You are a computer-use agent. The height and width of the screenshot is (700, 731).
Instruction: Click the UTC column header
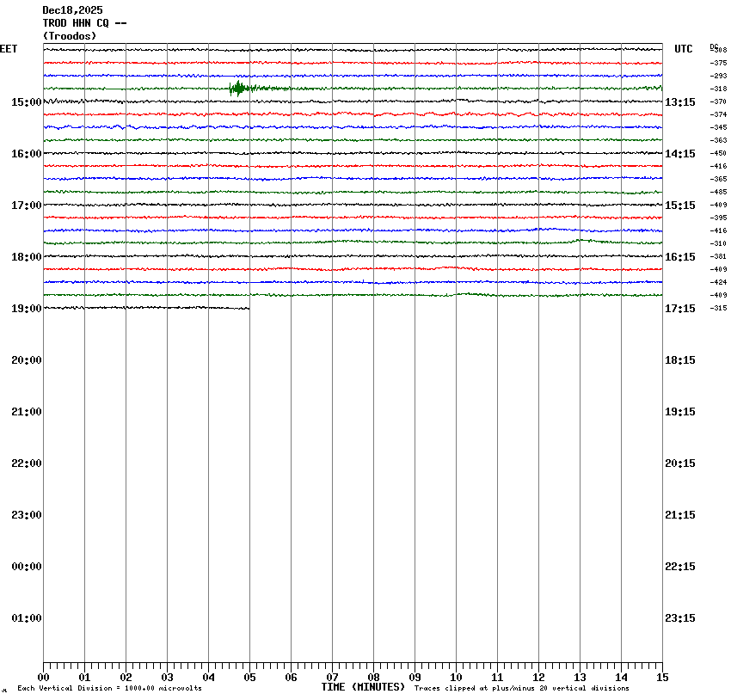pos(684,49)
